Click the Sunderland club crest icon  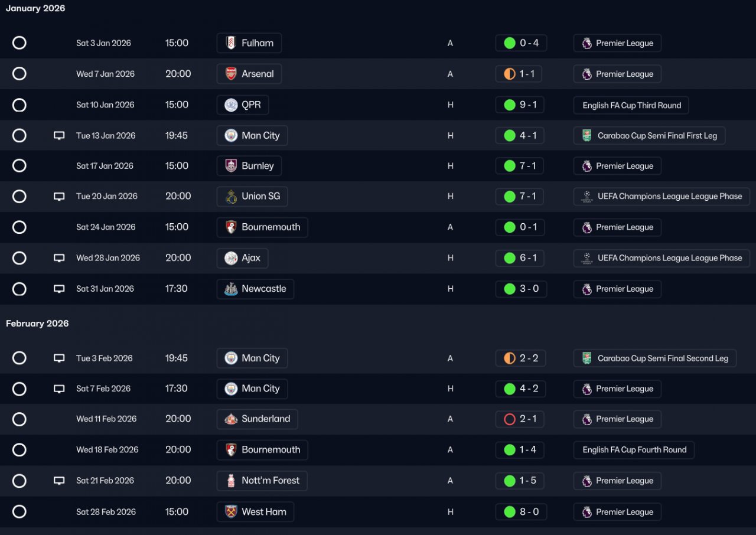pos(231,419)
